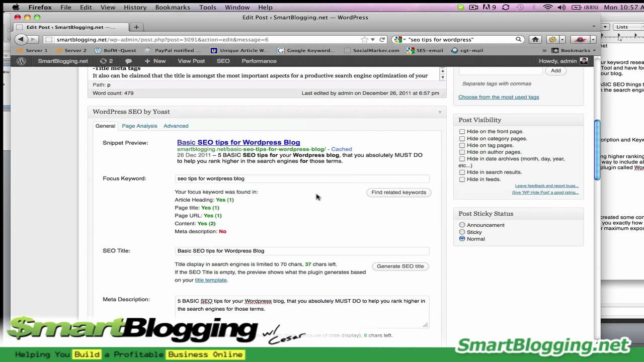Check Hide in date archives
The image size is (644, 362).
[462, 159]
